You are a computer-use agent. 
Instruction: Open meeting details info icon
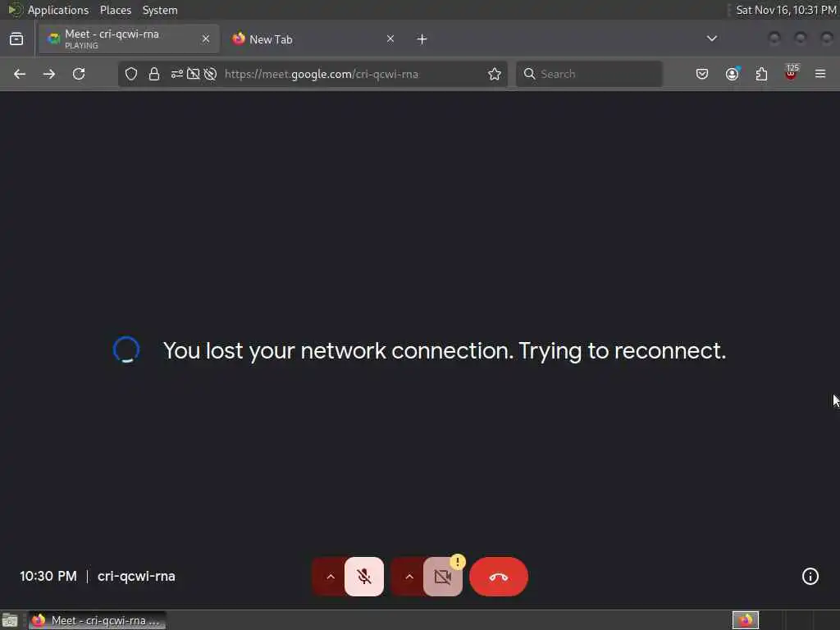(x=810, y=577)
